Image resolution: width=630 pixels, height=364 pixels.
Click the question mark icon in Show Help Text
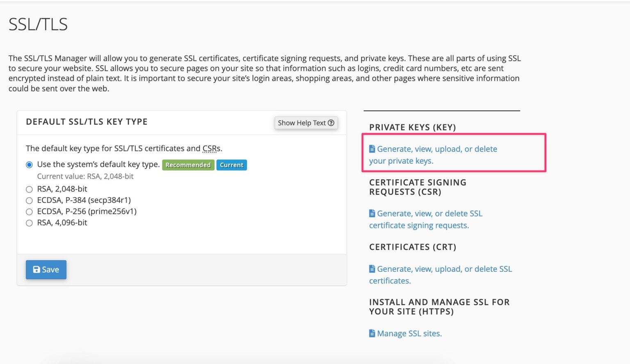[331, 123]
